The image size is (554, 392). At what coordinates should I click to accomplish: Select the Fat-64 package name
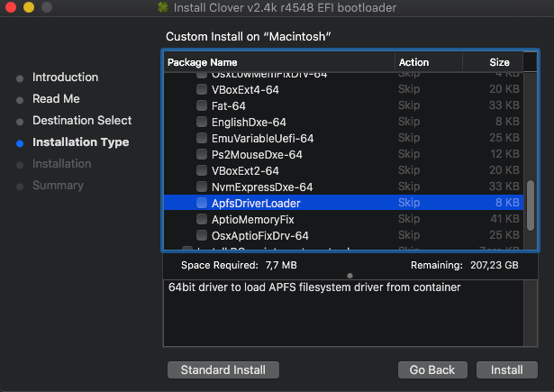coord(228,105)
